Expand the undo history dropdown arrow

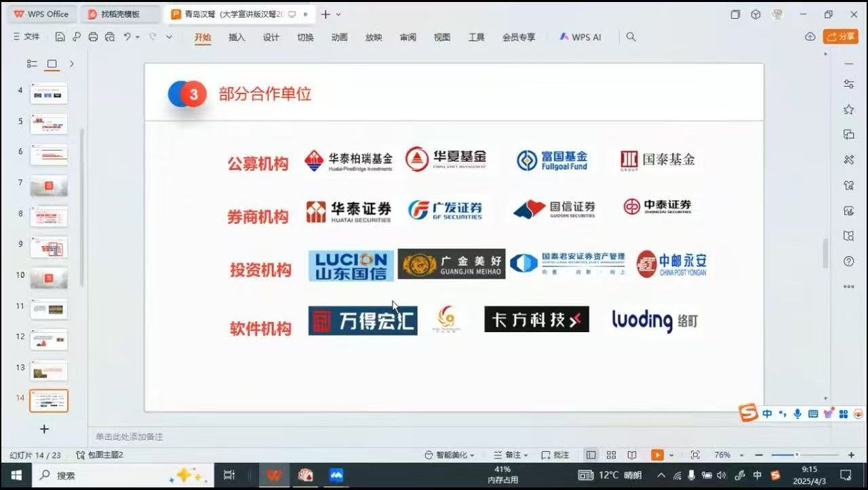point(138,37)
